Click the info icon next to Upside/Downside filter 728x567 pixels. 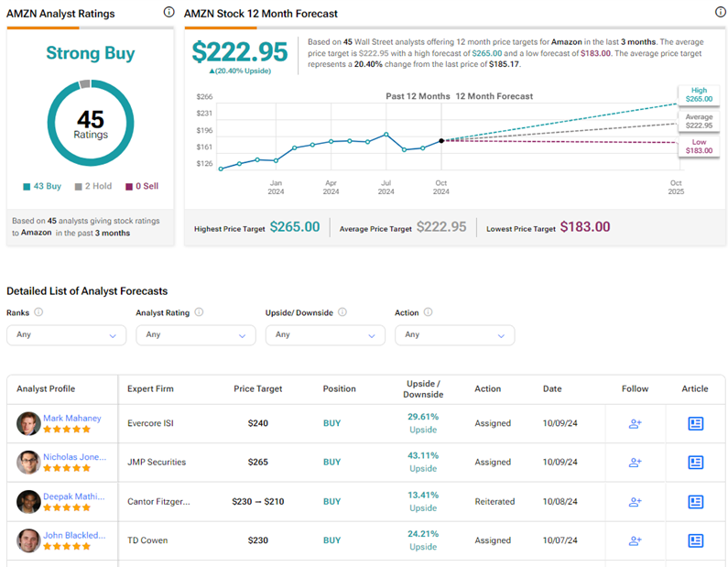(x=342, y=312)
